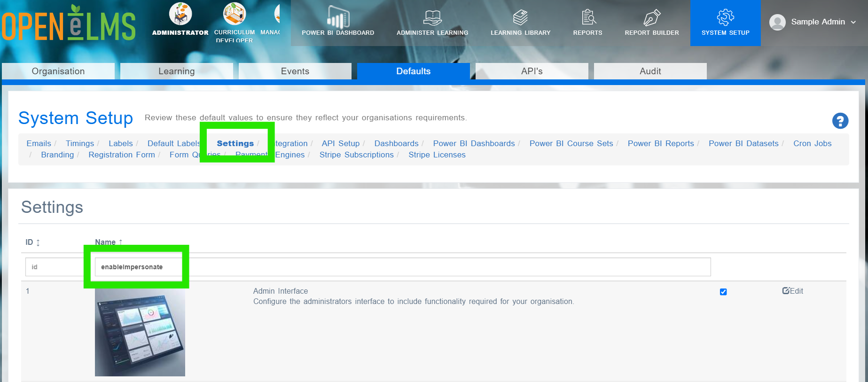Open the Audit tab
Image resolution: width=868 pixels, height=382 pixels.
click(x=650, y=71)
